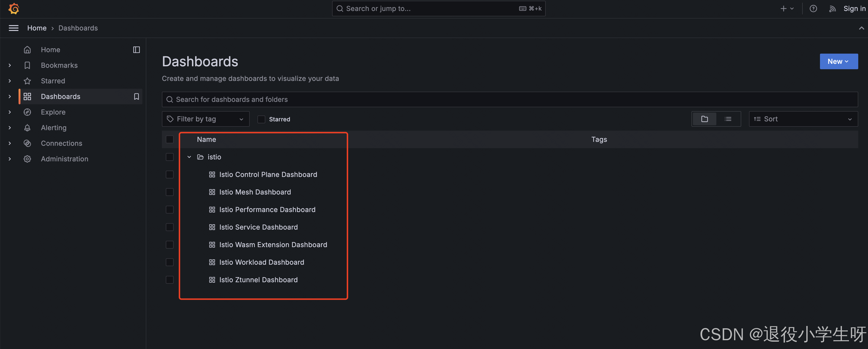Click the Connections icon in sidebar
The height and width of the screenshot is (349, 868).
[x=27, y=143]
